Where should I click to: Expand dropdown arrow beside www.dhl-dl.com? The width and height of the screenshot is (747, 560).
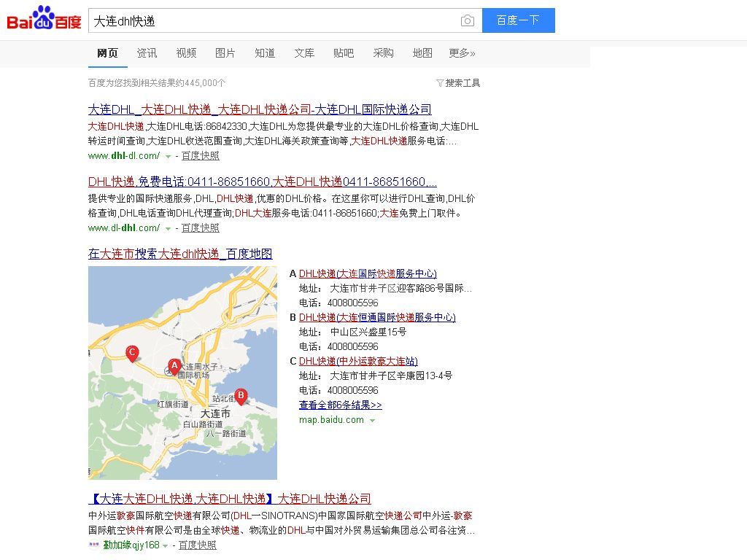(x=168, y=156)
